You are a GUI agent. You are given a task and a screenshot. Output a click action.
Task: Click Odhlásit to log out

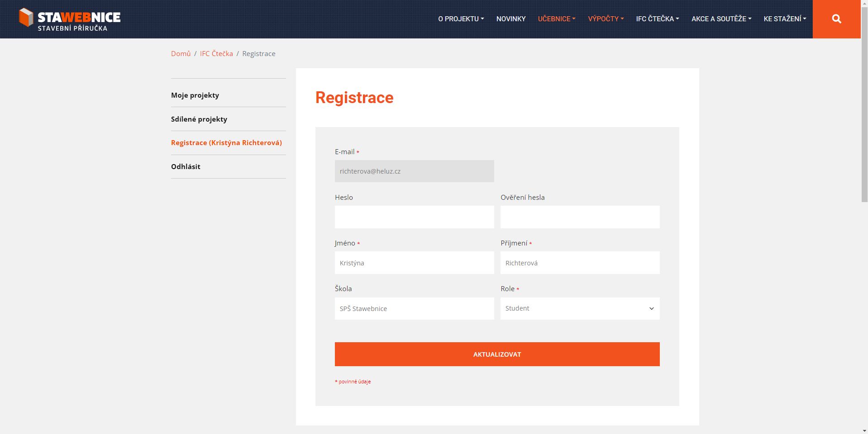tap(186, 167)
